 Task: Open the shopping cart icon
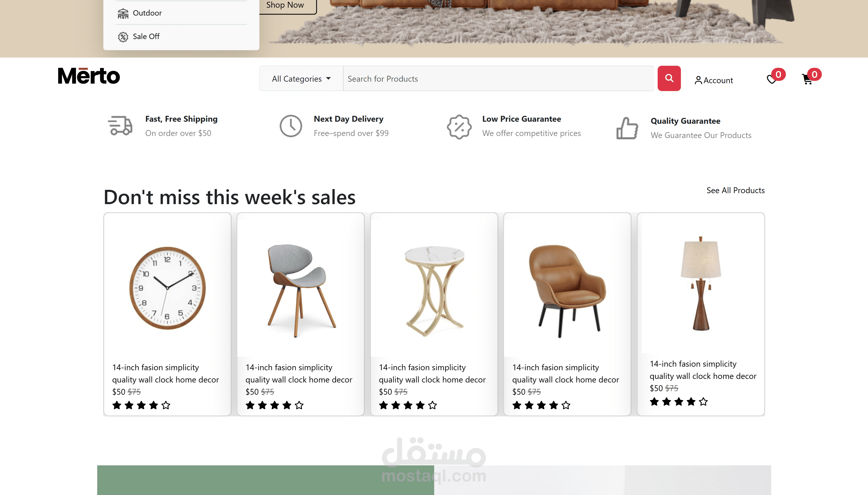pos(807,80)
